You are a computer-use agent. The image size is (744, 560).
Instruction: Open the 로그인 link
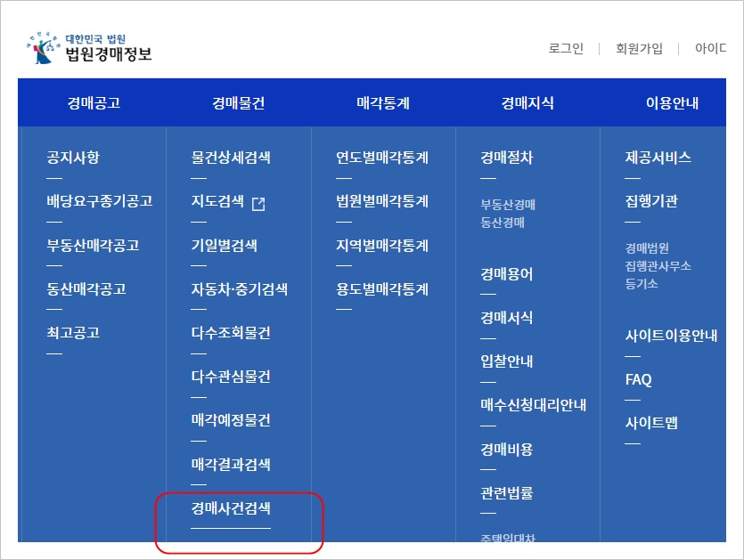tap(566, 49)
